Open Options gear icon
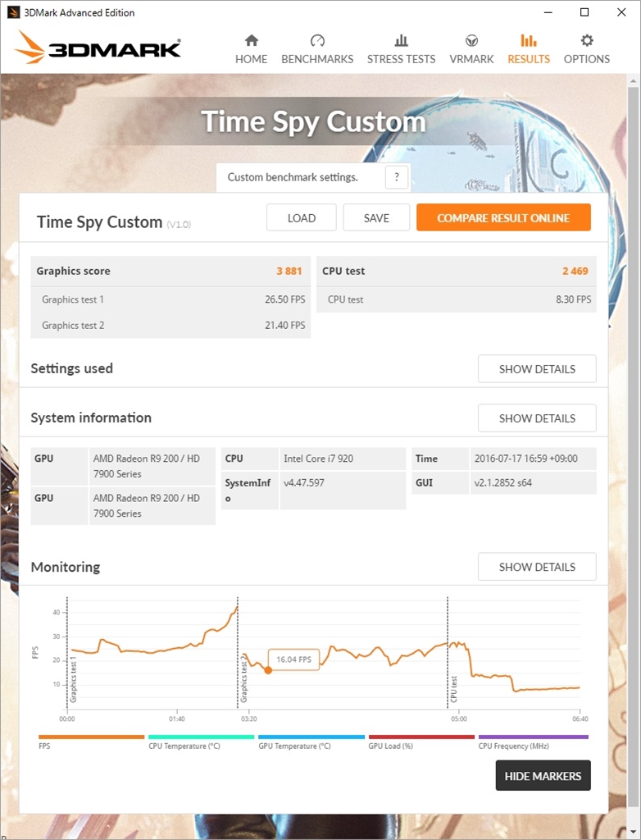 coord(587,40)
